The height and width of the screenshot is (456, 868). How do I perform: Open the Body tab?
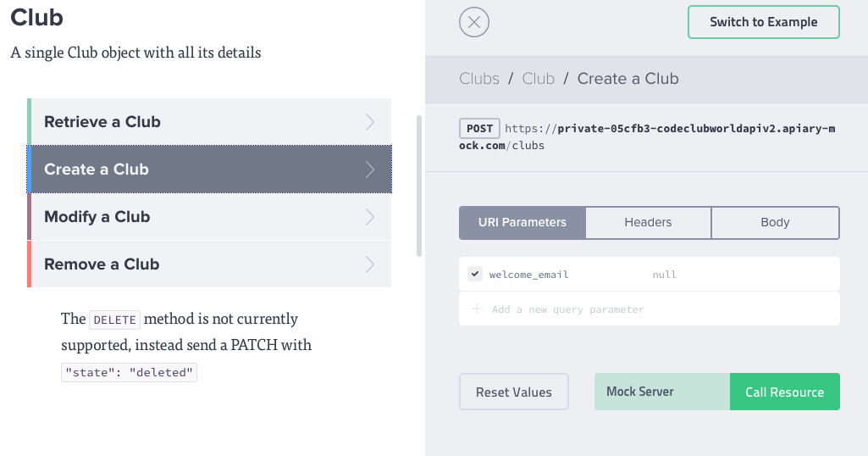click(775, 223)
